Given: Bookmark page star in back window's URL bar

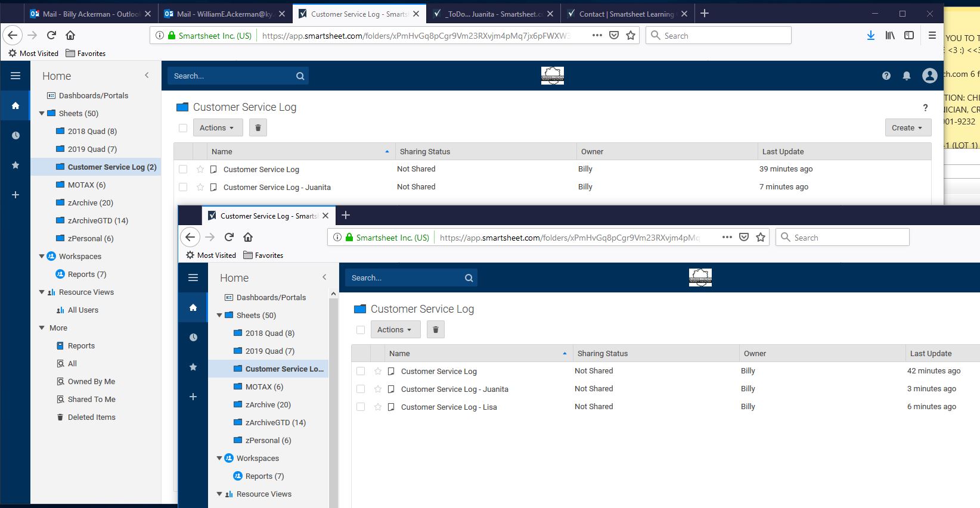Looking at the screenshot, I should [631, 36].
